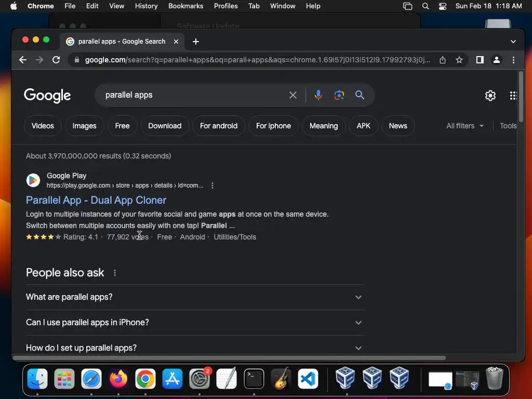Open a new tab with plus button
The height and width of the screenshot is (399, 532).
[x=196, y=42]
